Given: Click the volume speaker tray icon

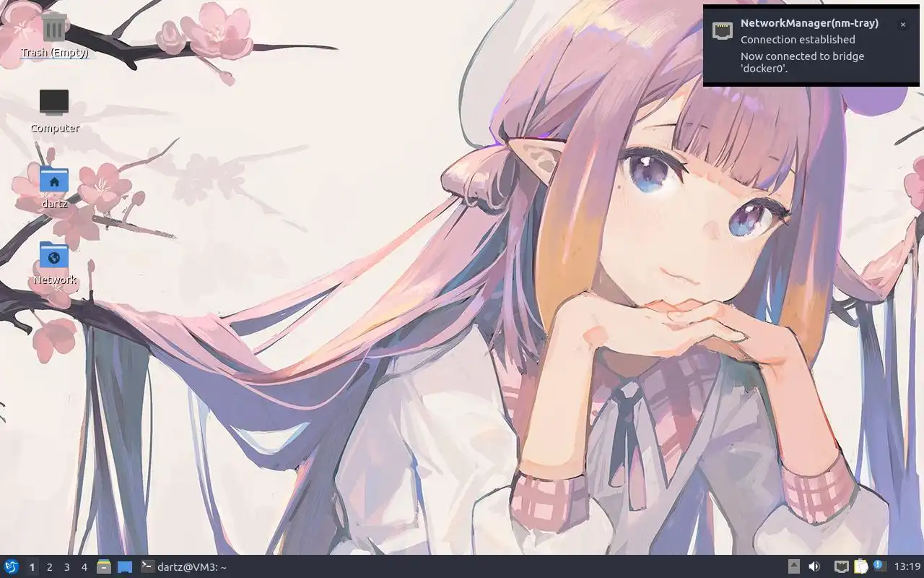Looking at the screenshot, I should (x=814, y=567).
